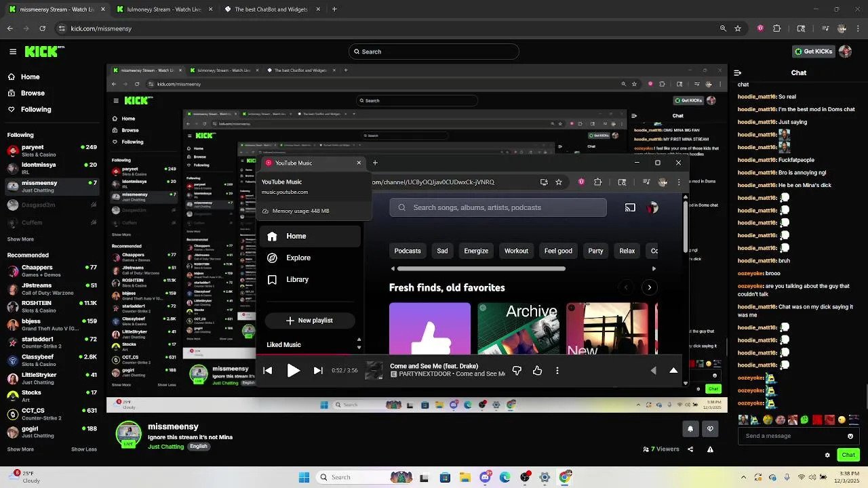The width and height of the screenshot is (868, 488).
Task: Toggle thumbs up in the streamed YouTube Music player
Action: 537,371
